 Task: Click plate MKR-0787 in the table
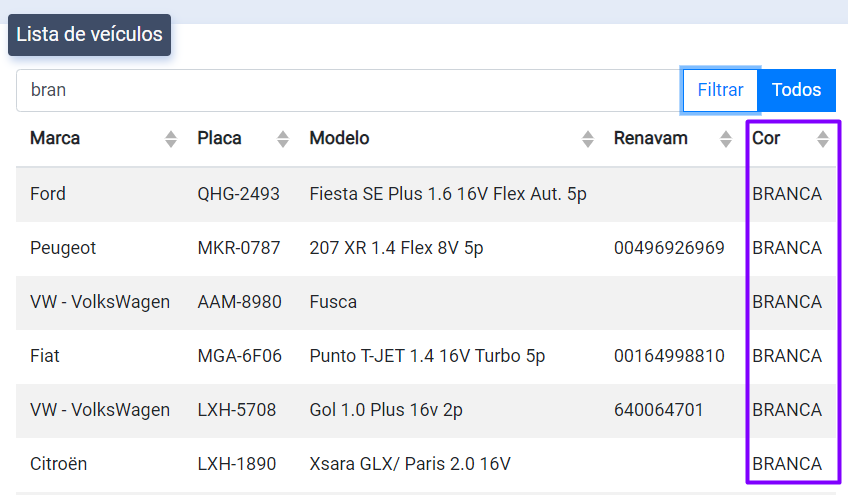(239, 248)
